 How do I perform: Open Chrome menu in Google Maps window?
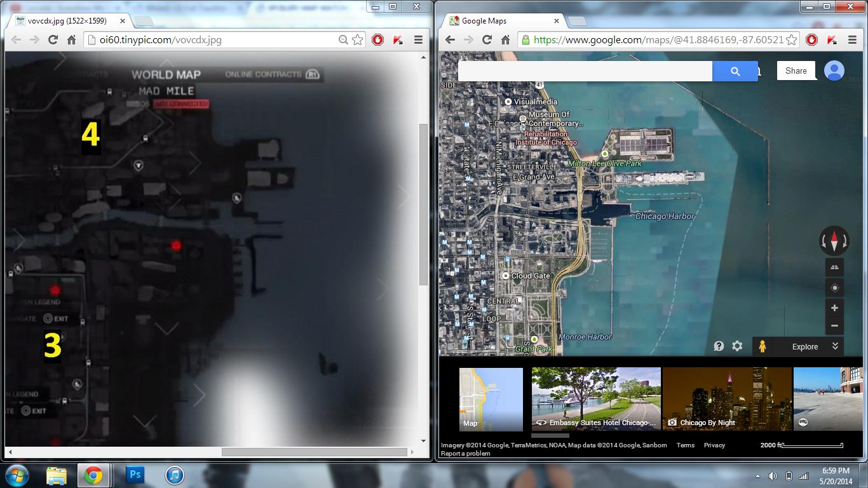coord(851,39)
